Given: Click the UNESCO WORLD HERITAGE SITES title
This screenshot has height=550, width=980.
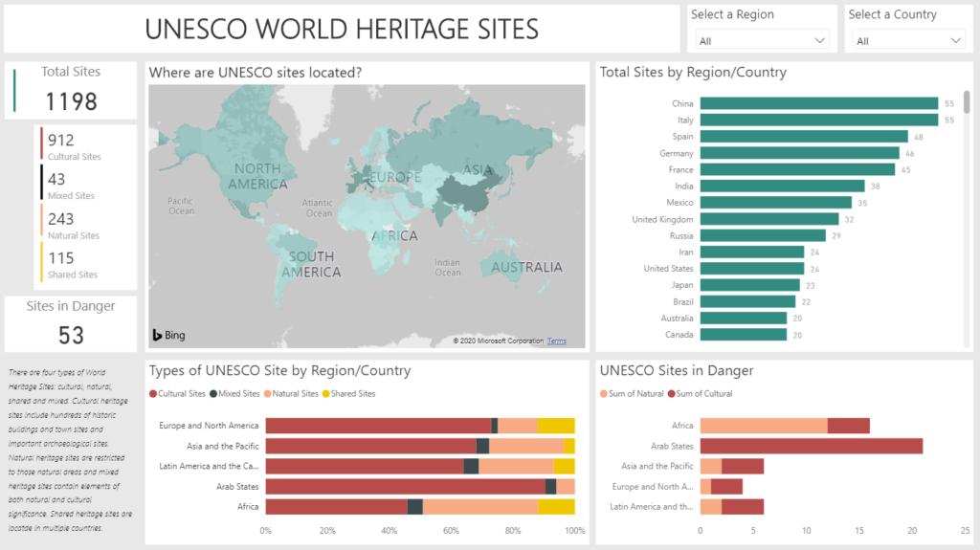Looking at the screenshot, I should (x=342, y=29).
